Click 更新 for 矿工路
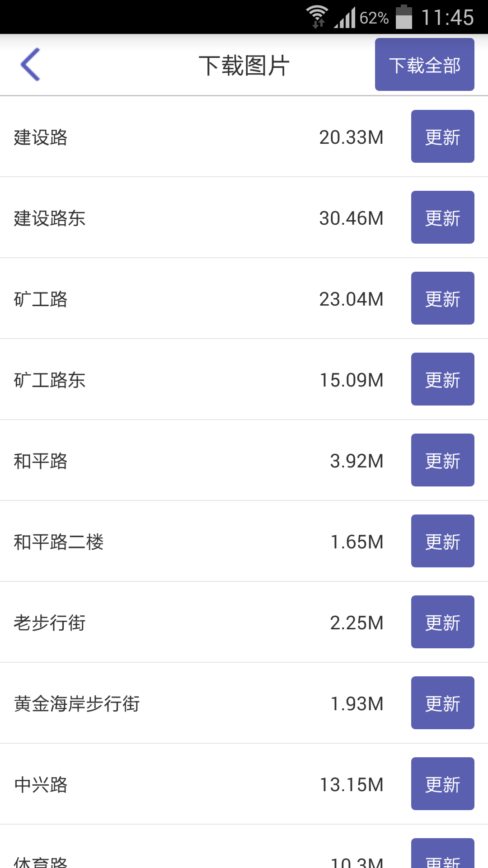This screenshot has height=868, width=488. click(x=442, y=298)
